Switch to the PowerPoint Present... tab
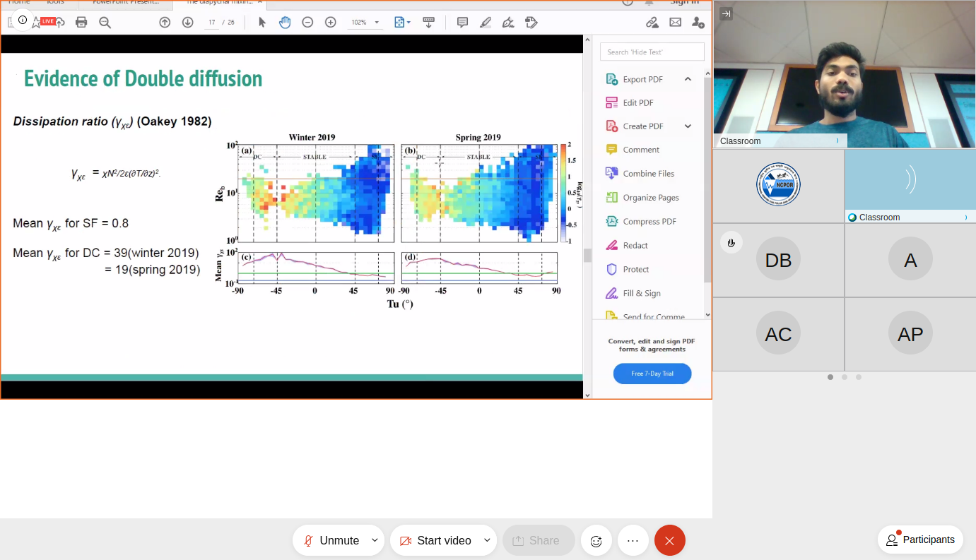Image resolution: width=976 pixels, height=560 pixels. pyautogui.click(x=126, y=2)
